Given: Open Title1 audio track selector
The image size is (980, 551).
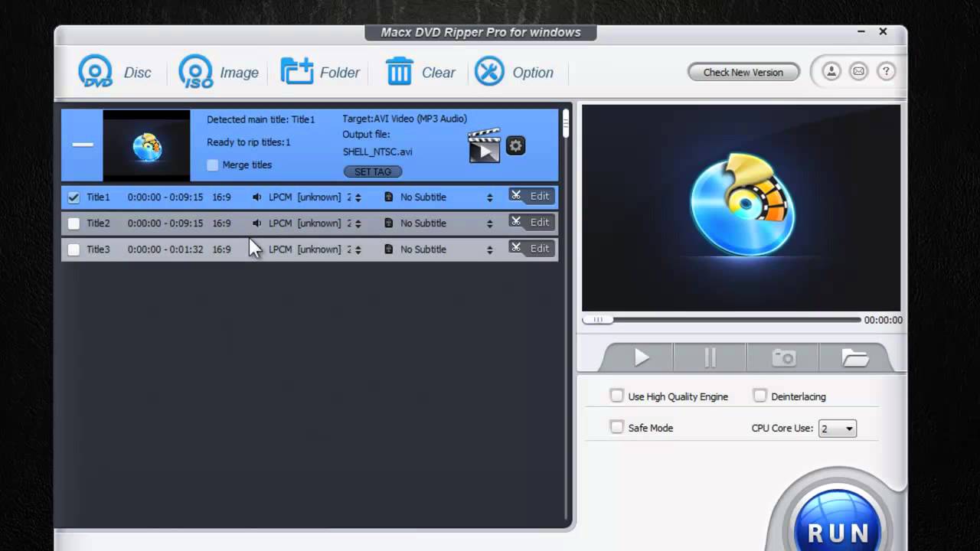Looking at the screenshot, I should [x=358, y=197].
